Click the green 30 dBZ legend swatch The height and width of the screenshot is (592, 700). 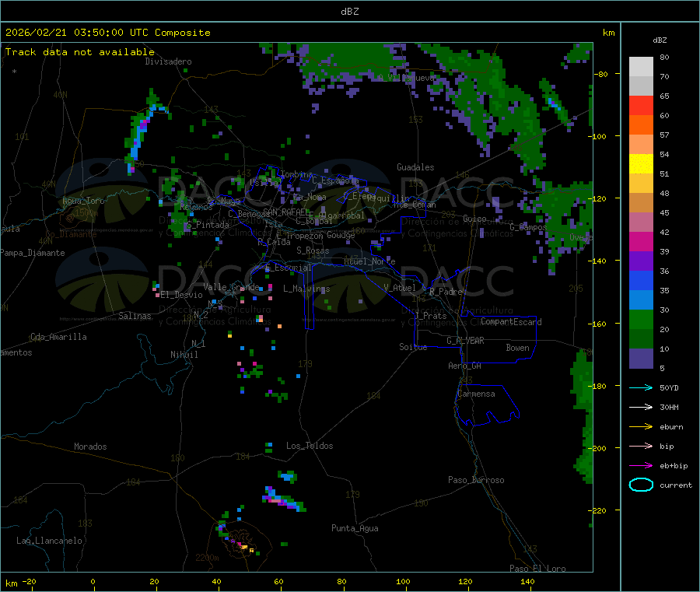(641, 319)
